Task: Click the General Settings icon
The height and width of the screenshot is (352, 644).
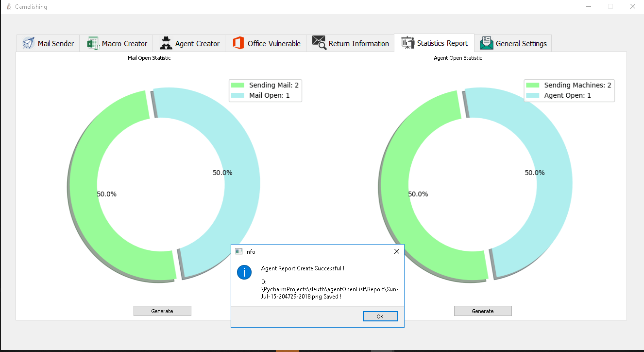Action: click(487, 43)
